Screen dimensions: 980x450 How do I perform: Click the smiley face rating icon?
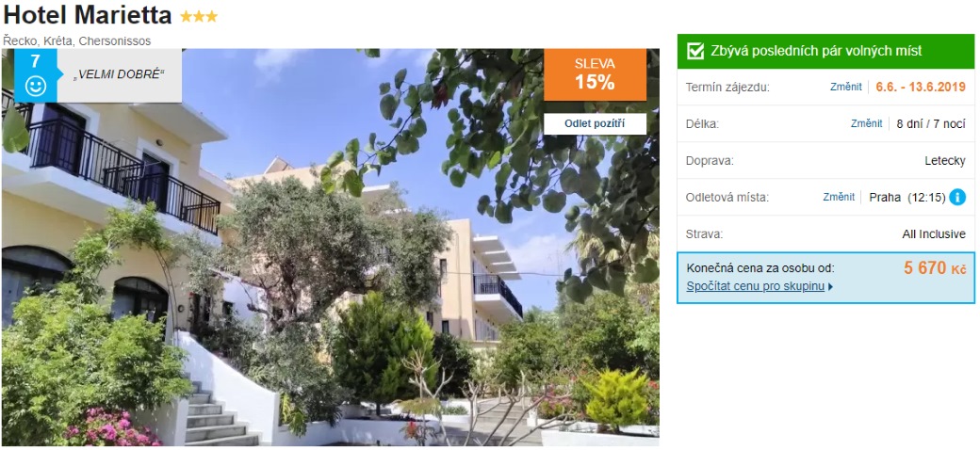[36, 86]
